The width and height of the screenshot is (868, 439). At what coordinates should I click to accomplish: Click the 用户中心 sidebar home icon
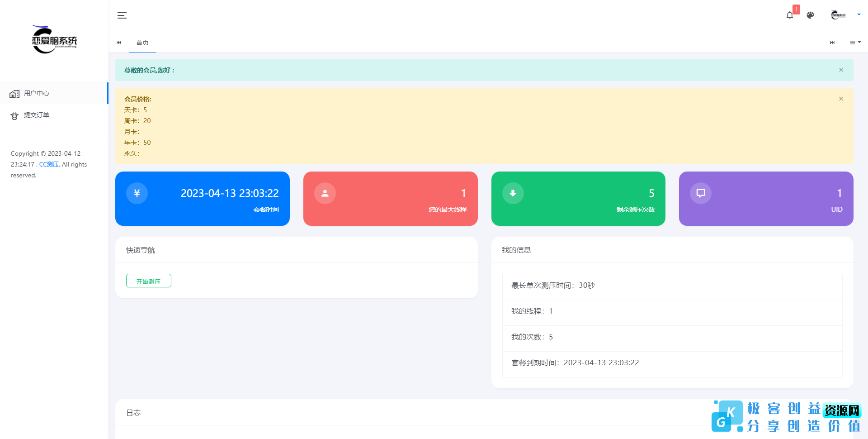[x=14, y=94]
